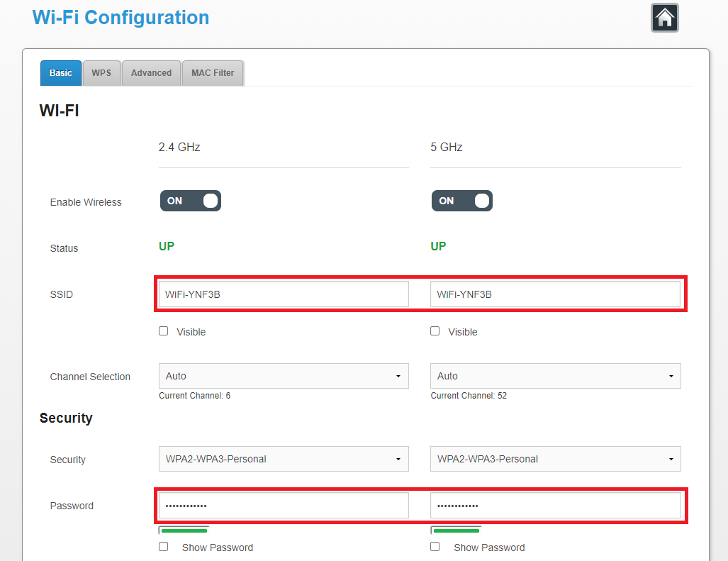The height and width of the screenshot is (561, 728).
Task: Check Show Password for 5 GHz
Action: point(435,546)
